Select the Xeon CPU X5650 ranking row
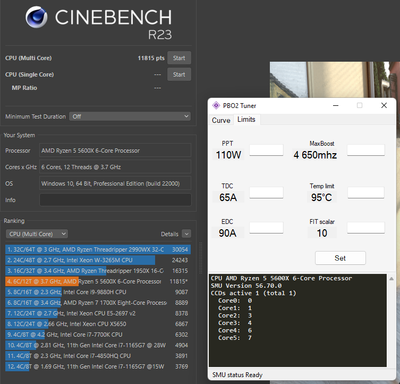 pos(98,324)
